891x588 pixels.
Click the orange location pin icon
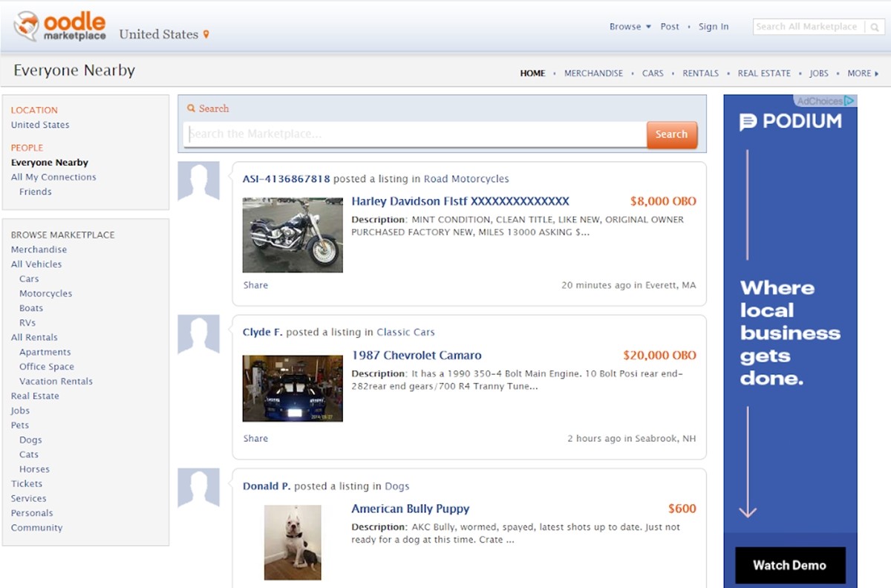click(x=206, y=35)
